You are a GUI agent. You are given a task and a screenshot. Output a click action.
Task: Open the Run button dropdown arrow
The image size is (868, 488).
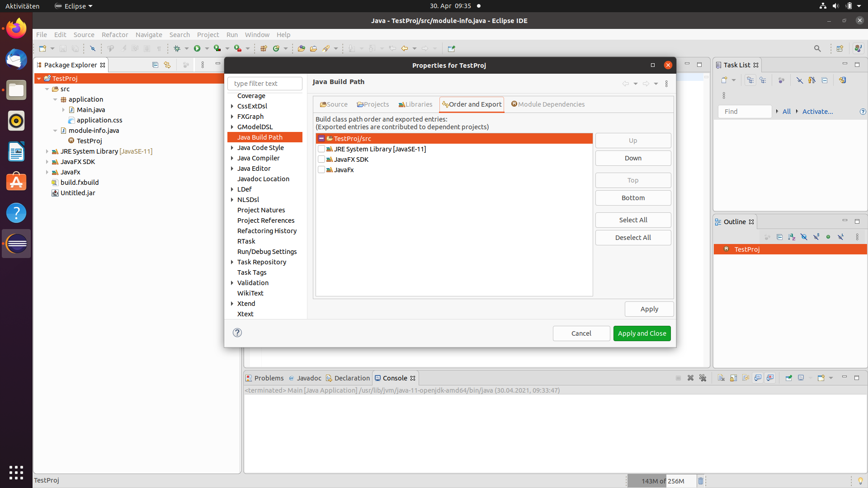click(207, 48)
